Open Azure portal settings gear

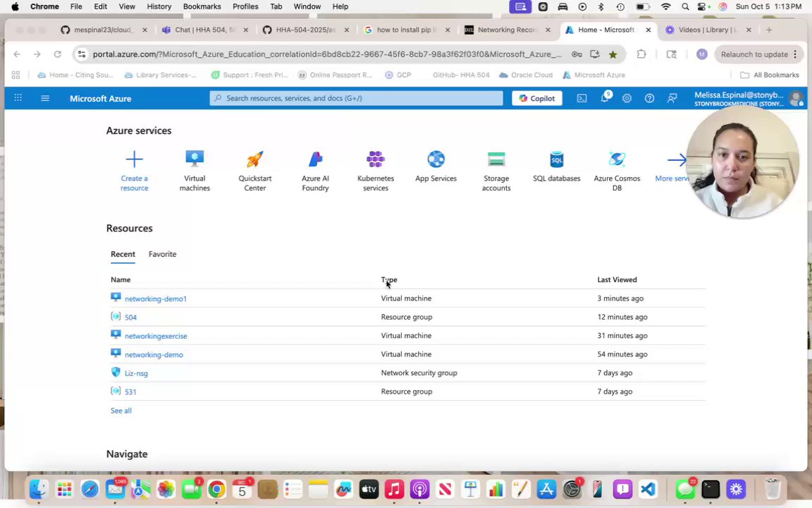[627, 98]
